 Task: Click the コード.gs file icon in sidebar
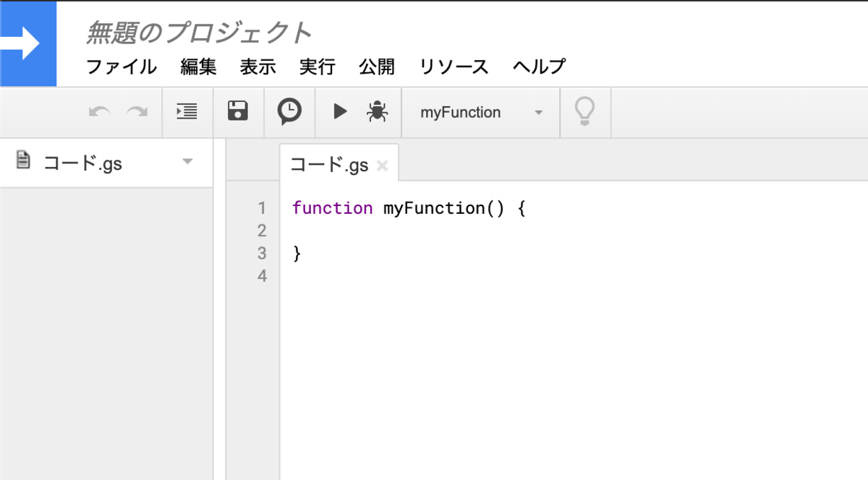coord(22,162)
